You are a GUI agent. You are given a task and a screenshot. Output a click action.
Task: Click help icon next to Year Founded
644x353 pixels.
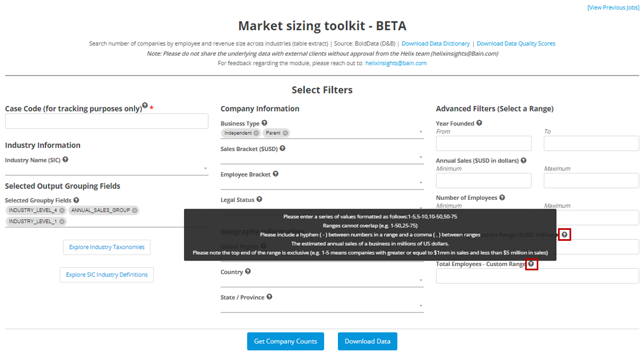479,123
